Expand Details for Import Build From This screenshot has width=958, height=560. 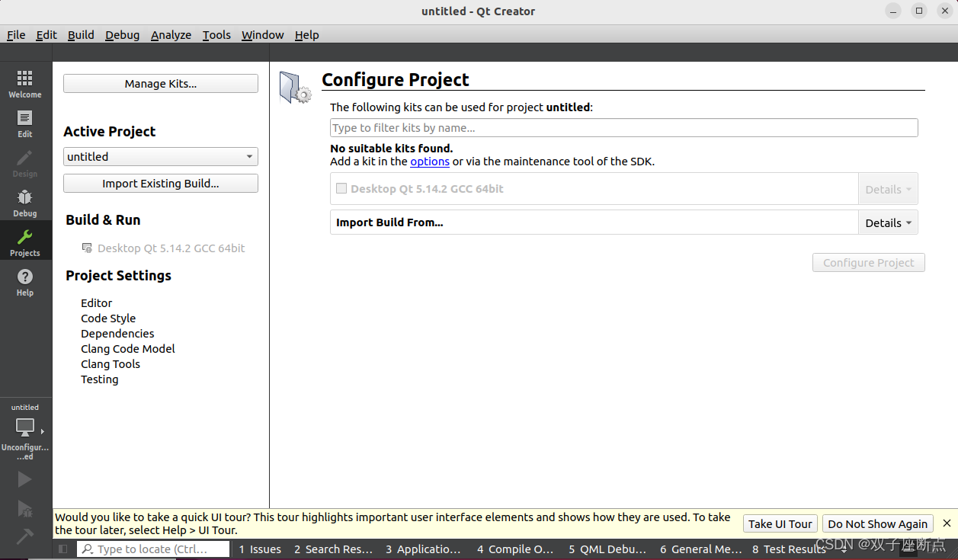point(888,222)
